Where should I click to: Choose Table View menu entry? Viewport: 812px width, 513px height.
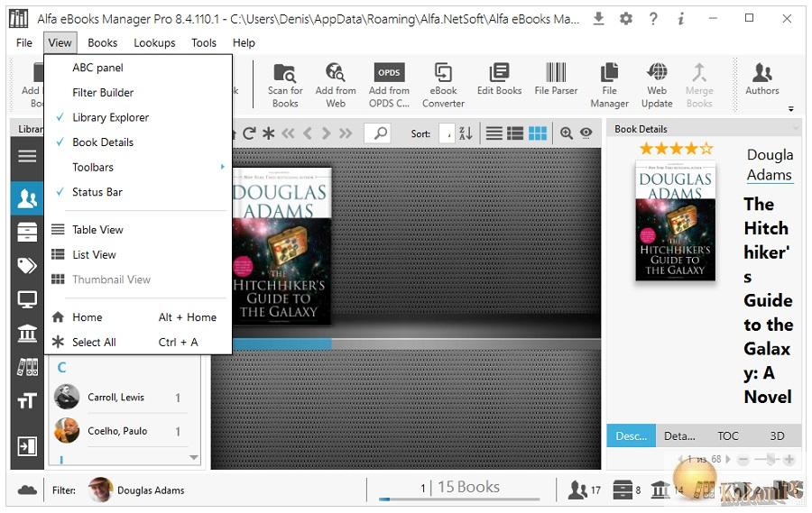(x=138, y=230)
